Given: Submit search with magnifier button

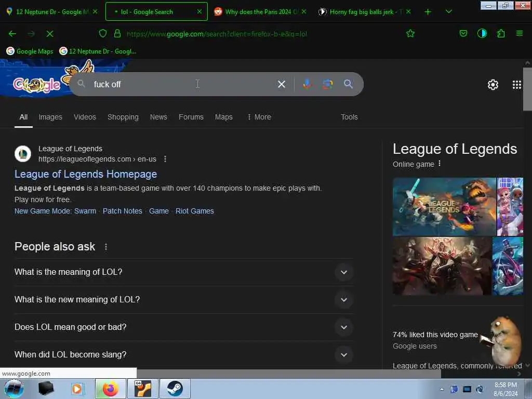Looking at the screenshot, I should [x=348, y=84].
